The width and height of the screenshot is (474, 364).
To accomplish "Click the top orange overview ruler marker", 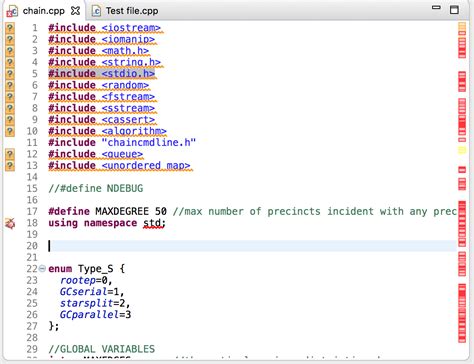I will pyautogui.click(x=462, y=28).
